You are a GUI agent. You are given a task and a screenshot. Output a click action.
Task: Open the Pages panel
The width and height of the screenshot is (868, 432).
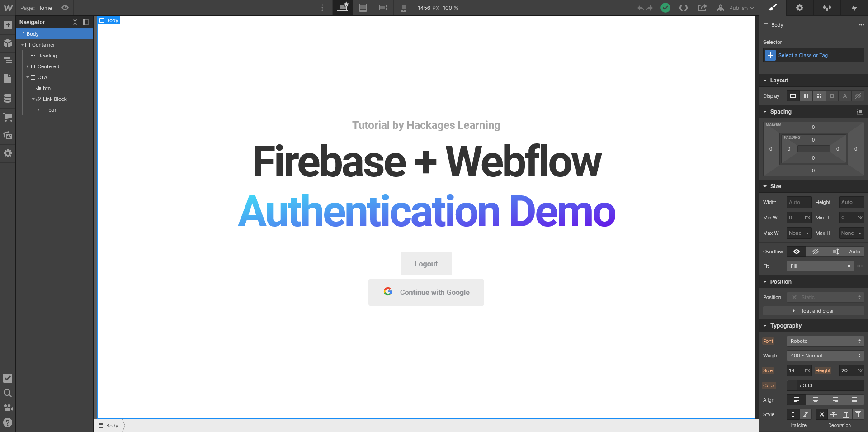point(8,78)
